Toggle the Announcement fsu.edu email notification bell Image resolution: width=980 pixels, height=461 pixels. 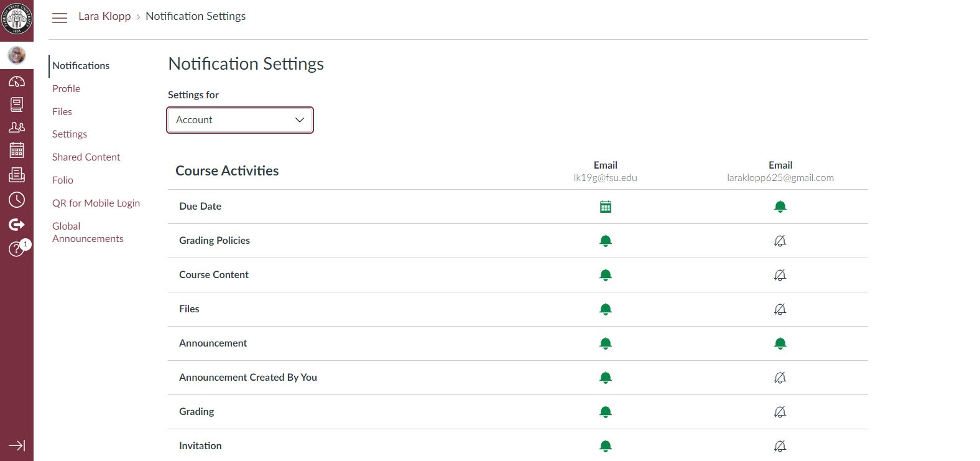click(x=605, y=343)
